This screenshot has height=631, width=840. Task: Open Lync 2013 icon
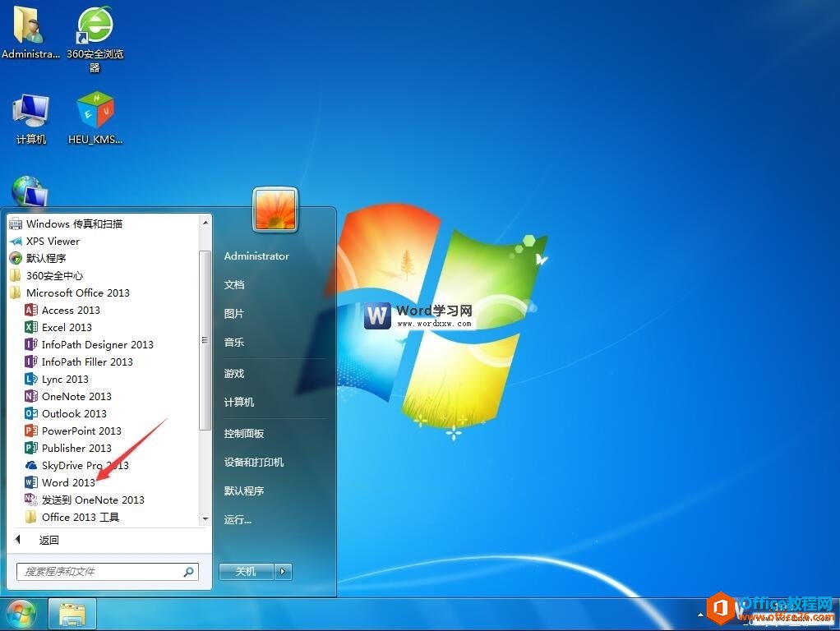click(31, 379)
